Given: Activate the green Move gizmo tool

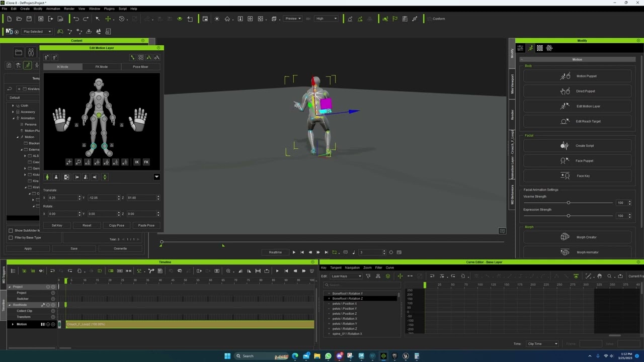Looking at the screenshot, I should pos(108,19).
